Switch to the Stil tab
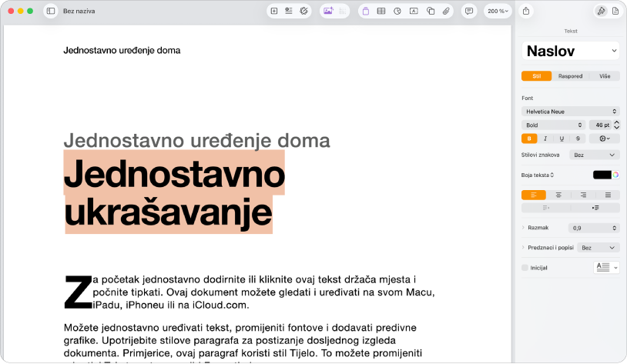This screenshot has width=627, height=364. (537, 76)
